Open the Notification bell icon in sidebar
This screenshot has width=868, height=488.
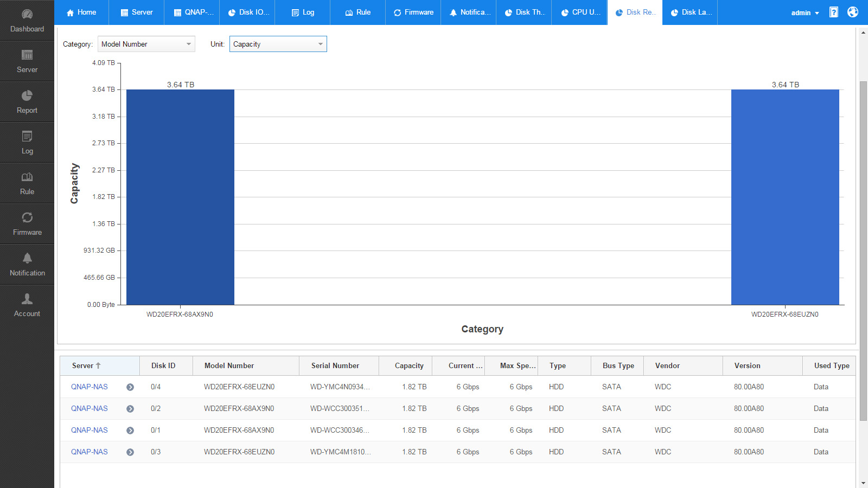coord(27,258)
